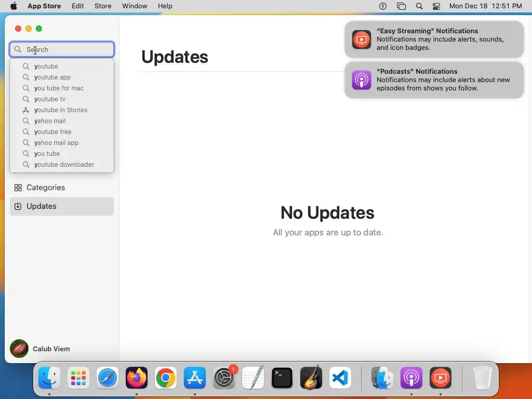The image size is (532, 399).
Task: Open the Edit menu
Action: [x=78, y=6]
